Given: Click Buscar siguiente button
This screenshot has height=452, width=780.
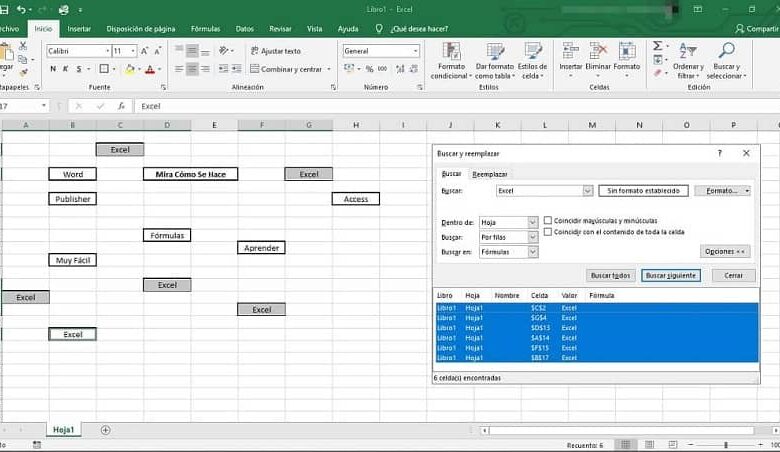Looking at the screenshot, I should tap(671, 275).
